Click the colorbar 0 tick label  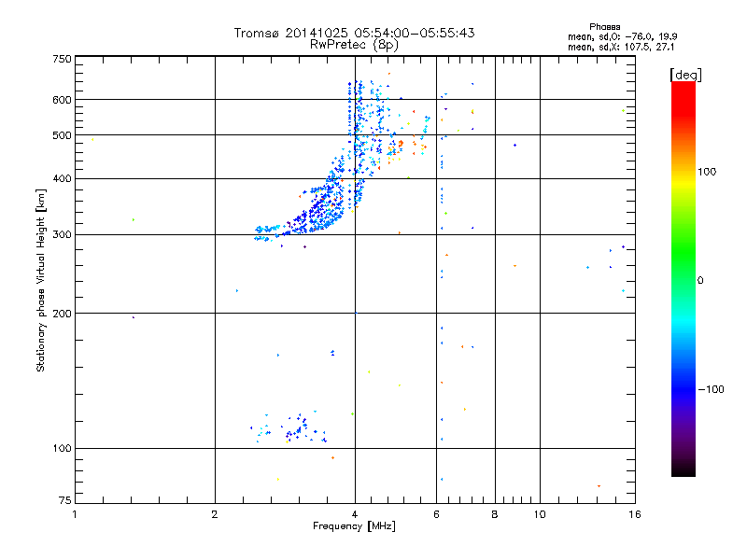click(x=699, y=281)
